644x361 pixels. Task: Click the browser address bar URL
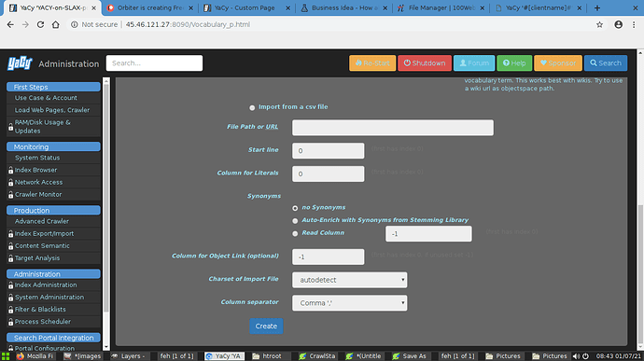pos(188,24)
